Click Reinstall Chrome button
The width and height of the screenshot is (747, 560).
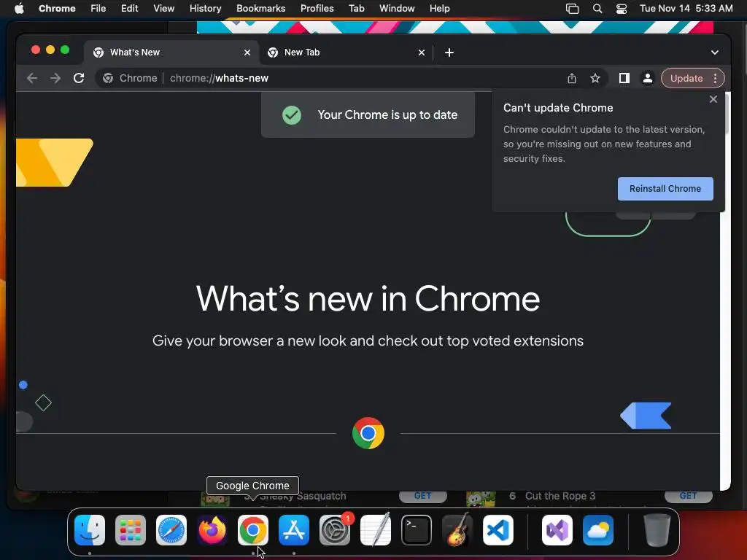(665, 189)
